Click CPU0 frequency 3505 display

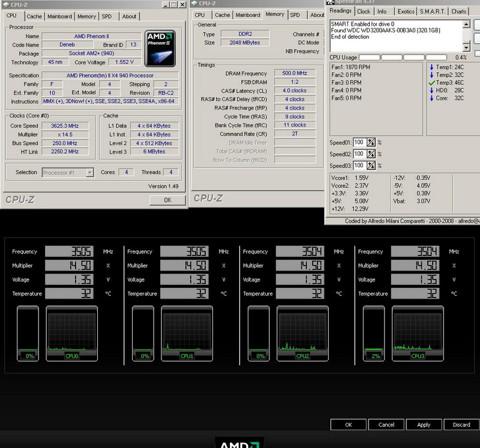[69, 251]
